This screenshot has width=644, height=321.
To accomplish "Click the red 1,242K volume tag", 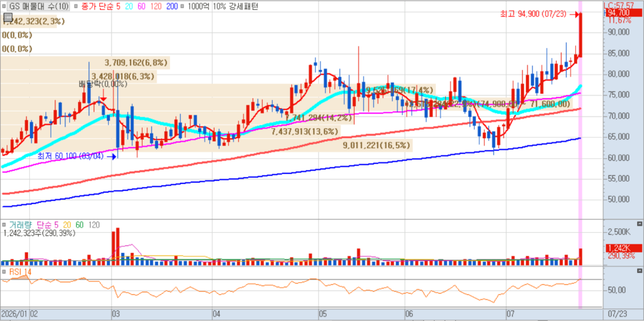I will click(x=623, y=248).
